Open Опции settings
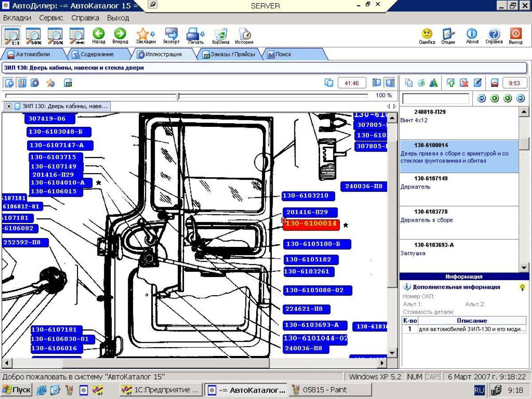The width and height of the screenshot is (532, 399). [x=448, y=36]
